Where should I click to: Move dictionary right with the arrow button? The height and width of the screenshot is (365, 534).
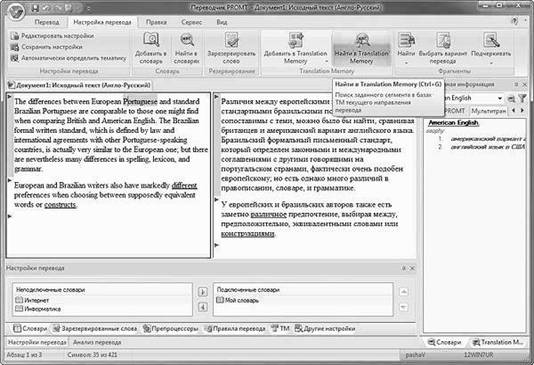tap(203, 292)
